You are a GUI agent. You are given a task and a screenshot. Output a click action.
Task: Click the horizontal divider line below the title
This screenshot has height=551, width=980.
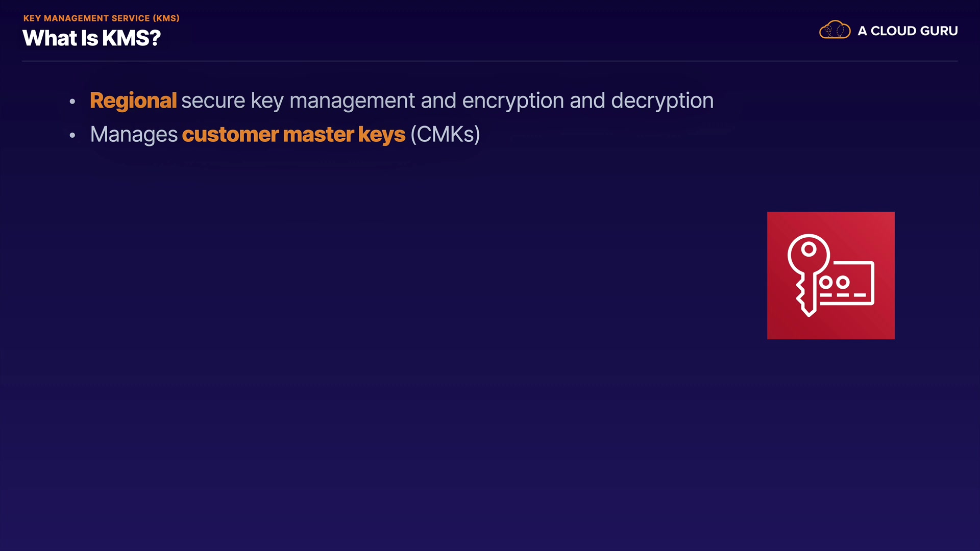point(490,61)
